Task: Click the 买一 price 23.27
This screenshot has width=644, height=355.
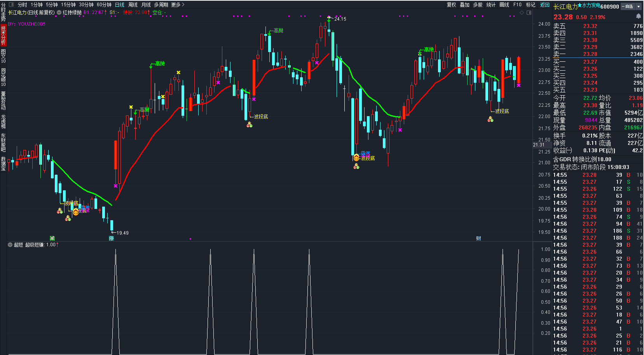Action: click(x=590, y=62)
